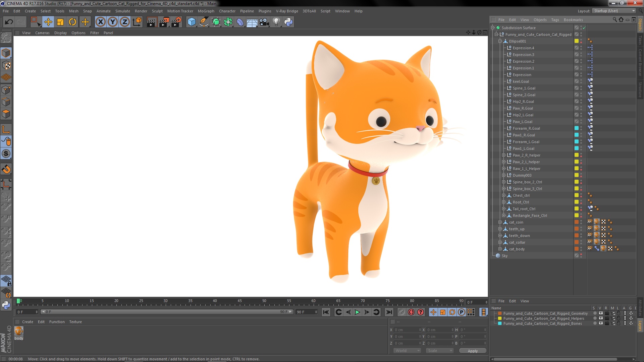Expand the Ellipse001 object hierarchy
Image resolution: width=644 pixels, height=362 pixels.
click(x=500, y=41)
